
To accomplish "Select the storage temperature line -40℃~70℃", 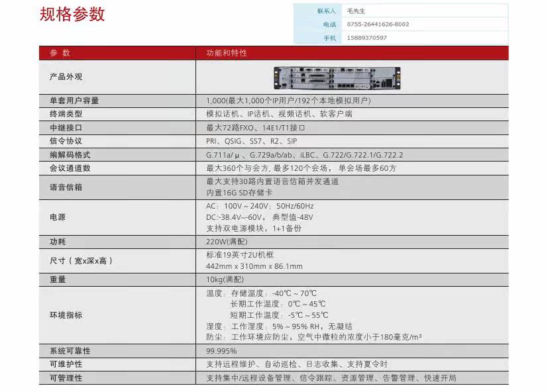I will (262, 293).
